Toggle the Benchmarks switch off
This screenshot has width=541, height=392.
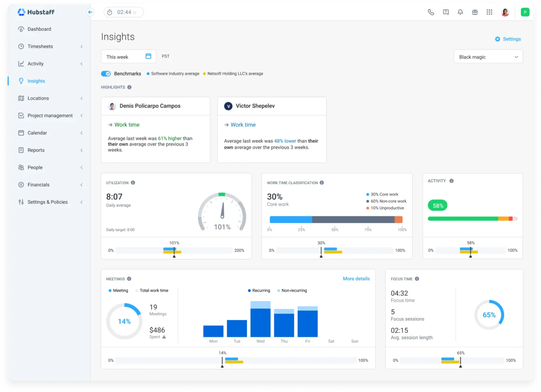click(106, 74)
